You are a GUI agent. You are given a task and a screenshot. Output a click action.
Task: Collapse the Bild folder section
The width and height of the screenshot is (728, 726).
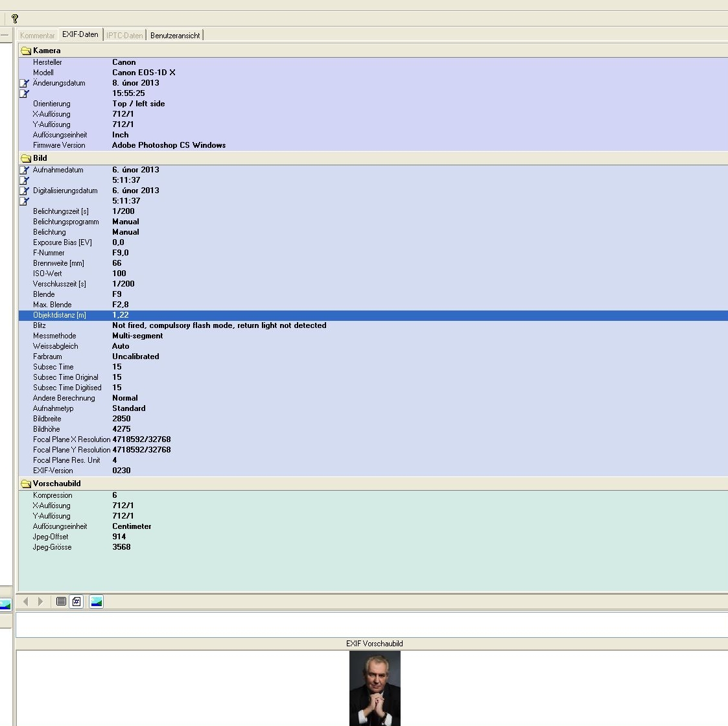pyautogui.click(x=26, y=158)
